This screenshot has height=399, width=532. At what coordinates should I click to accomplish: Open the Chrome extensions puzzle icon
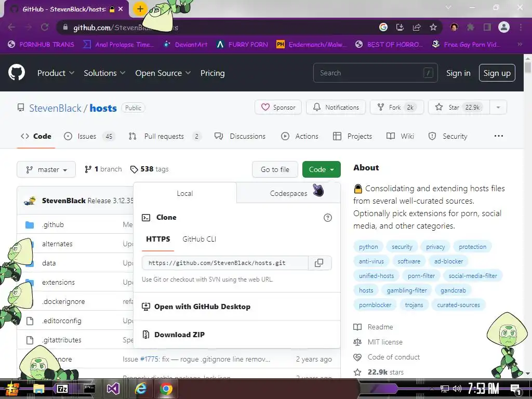(x=470, y=27)
